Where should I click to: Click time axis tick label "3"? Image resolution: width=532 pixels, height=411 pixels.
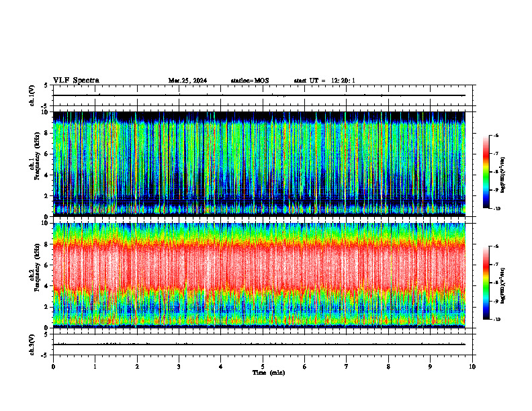pyautogui.click(x=179, y=367)
